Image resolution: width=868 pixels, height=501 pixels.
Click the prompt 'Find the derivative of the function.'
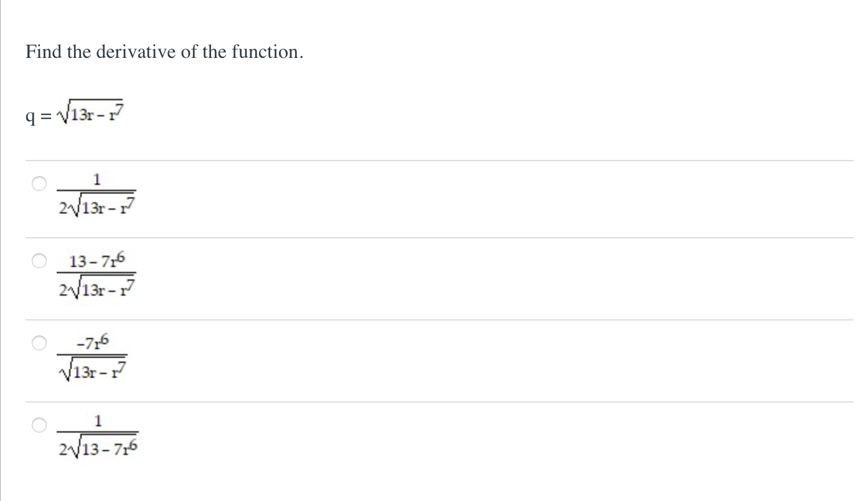point(163,52)
